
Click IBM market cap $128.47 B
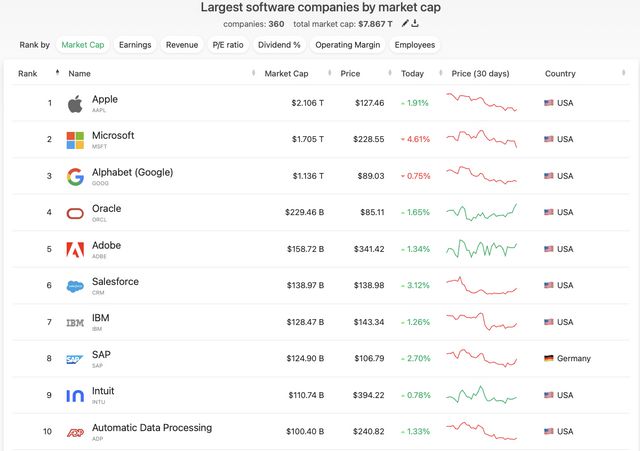[x=305, y=322]
